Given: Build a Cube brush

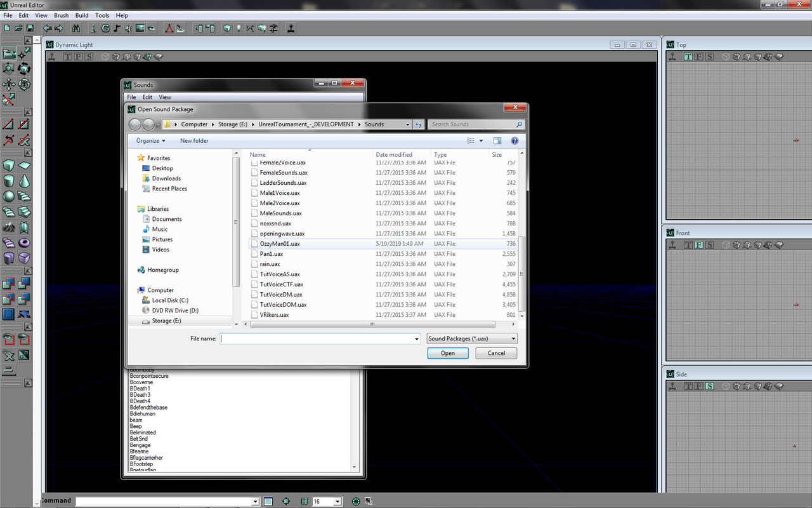Looking at the screenshot, I should coord(9,165).
